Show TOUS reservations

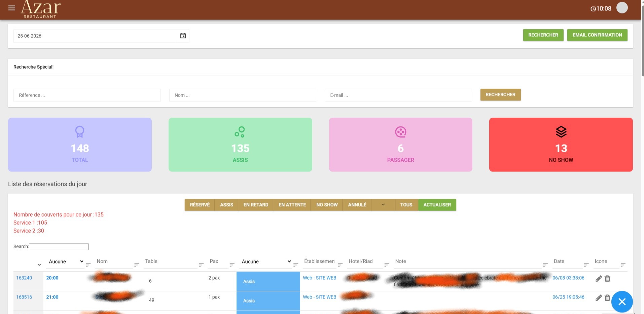pos(406,205)
